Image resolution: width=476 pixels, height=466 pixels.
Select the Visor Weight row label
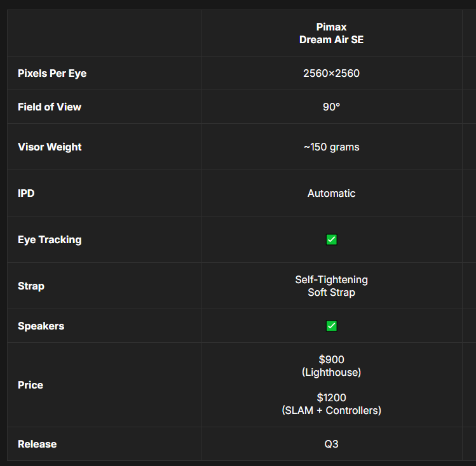click(x=50, y=147)
